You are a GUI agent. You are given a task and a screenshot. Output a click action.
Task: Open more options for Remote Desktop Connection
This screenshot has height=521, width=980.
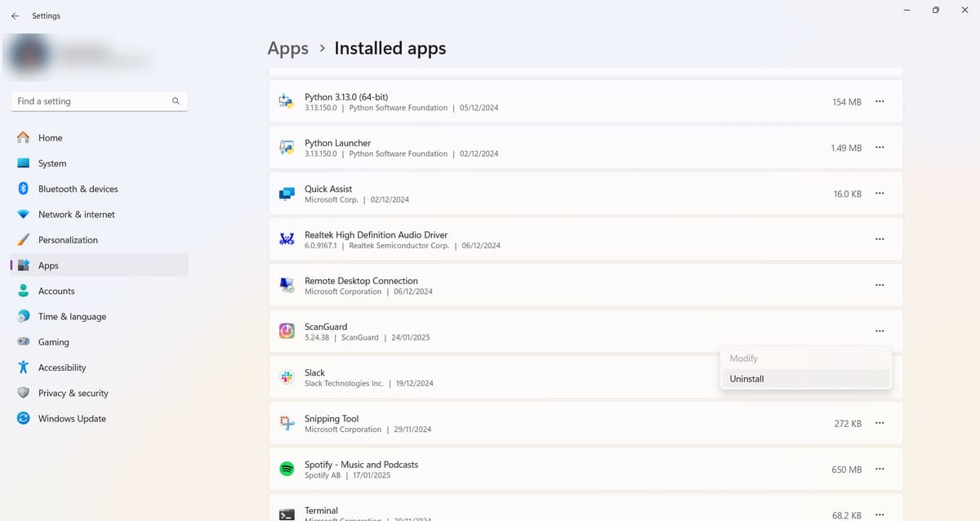[x=880, y=285]
